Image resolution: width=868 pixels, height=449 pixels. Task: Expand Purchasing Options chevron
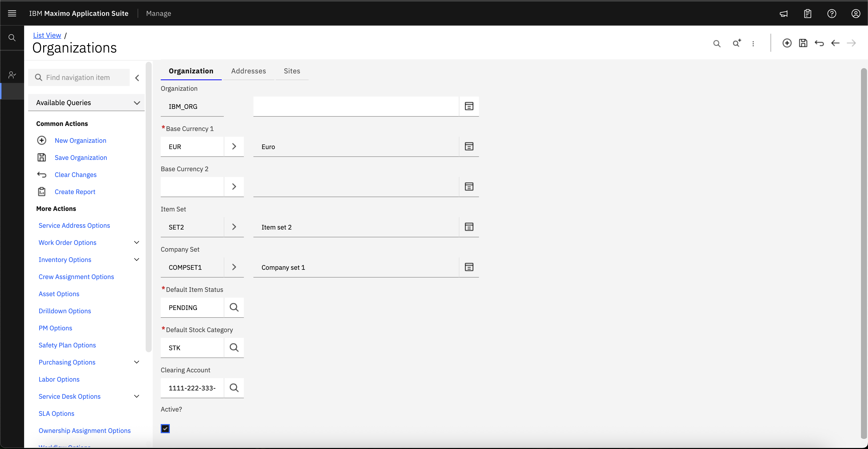(136, 362)
